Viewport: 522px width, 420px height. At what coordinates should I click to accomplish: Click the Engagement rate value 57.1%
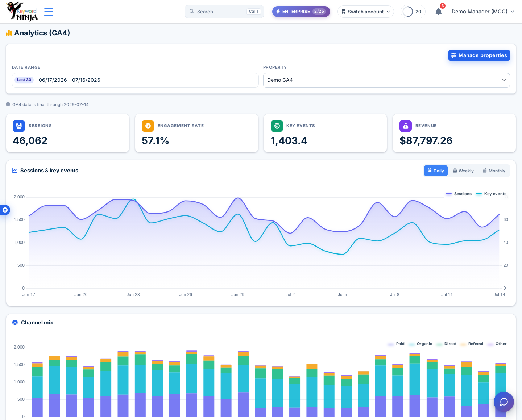(156, 140)
